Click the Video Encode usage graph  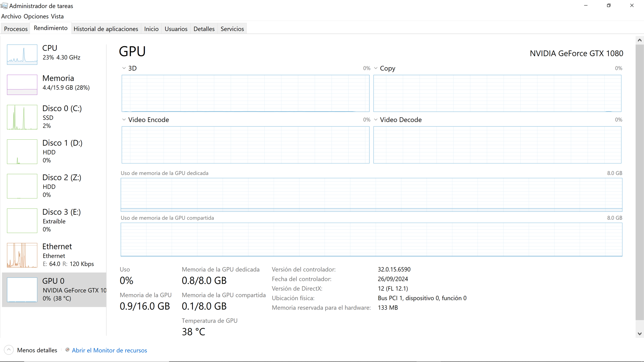tap(245, 145)
